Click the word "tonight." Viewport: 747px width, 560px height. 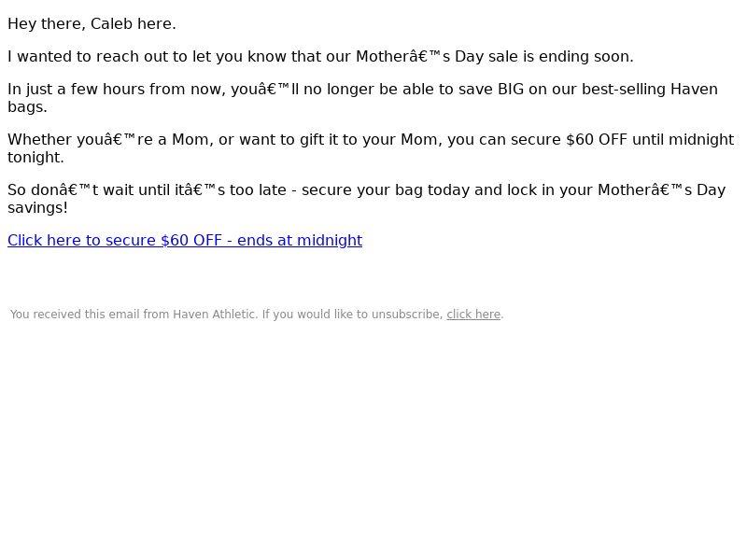35,158
